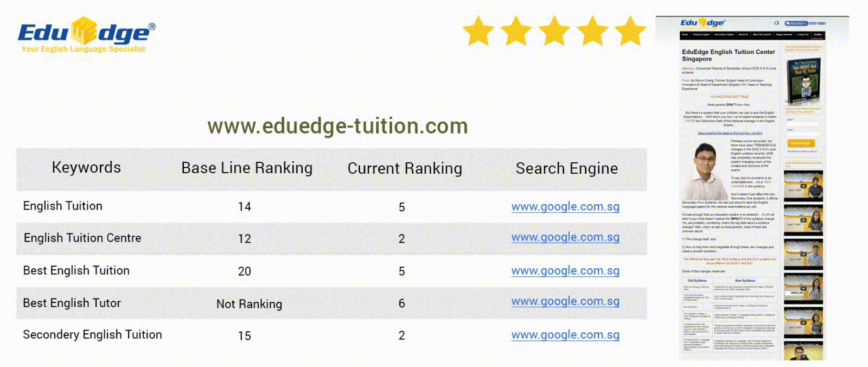The image size is (868, 367).
Task: Click the Name input field in preview sidebar
Action: [802, 124]
